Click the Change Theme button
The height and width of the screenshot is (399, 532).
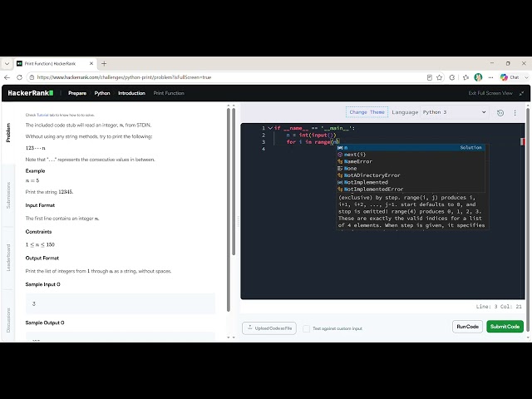(367, 112)
